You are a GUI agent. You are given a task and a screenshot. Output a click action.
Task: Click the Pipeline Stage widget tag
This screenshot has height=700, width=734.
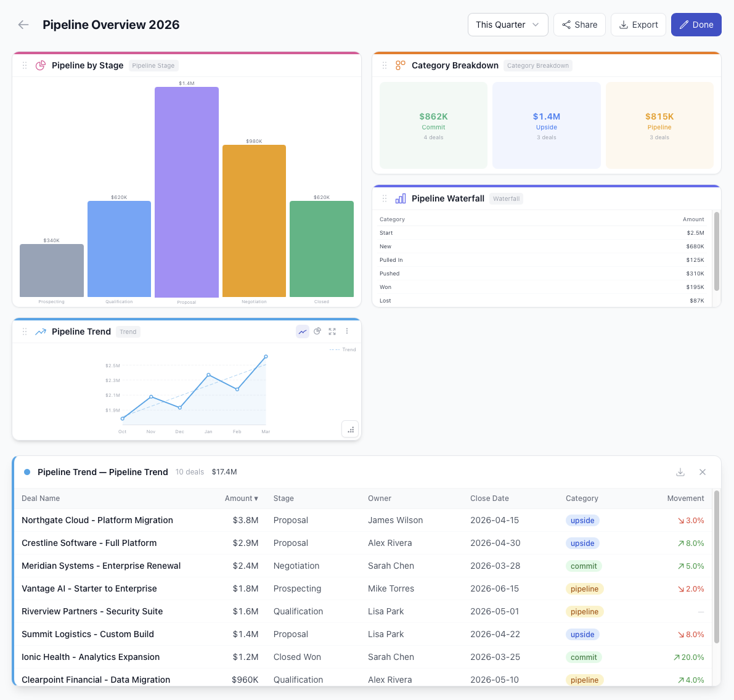153,65
